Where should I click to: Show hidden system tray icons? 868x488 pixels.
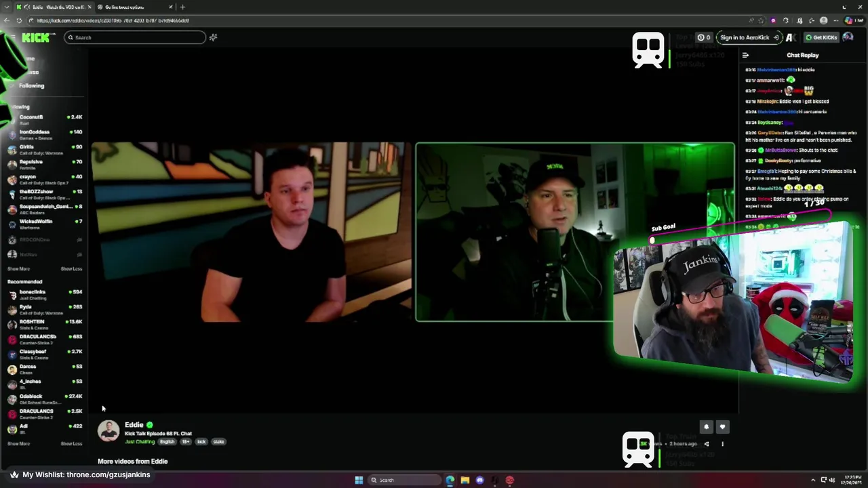point(814,480)
